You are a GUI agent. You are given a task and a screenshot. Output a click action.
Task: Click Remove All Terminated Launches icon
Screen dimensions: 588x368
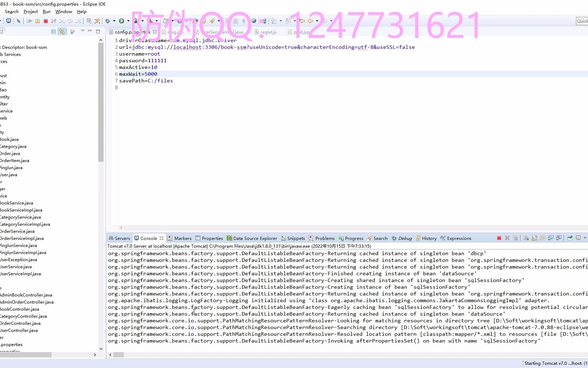[516, 238]
